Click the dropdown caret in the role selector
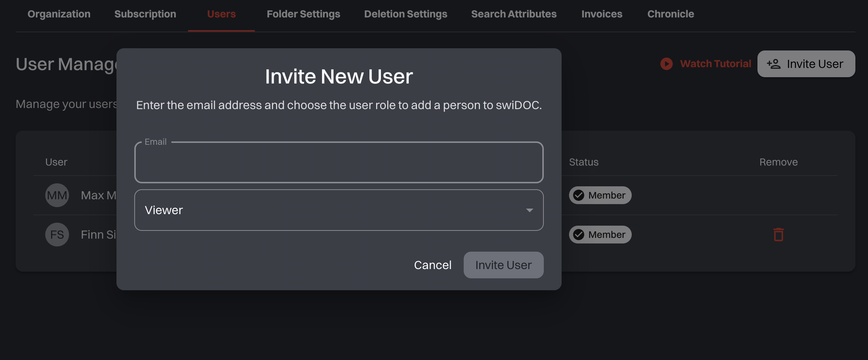The width and height of the screenshot is (868, 360). (x=529, y=210)
